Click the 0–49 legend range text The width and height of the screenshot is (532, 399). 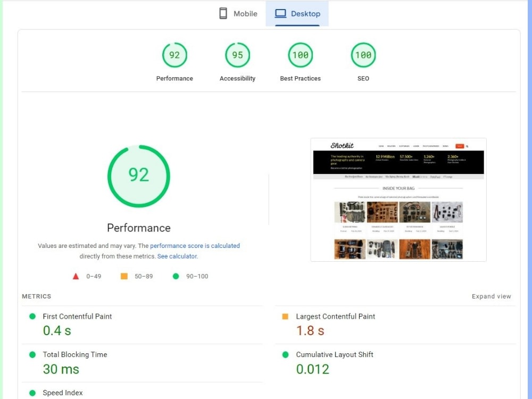(x=94, y=276)
